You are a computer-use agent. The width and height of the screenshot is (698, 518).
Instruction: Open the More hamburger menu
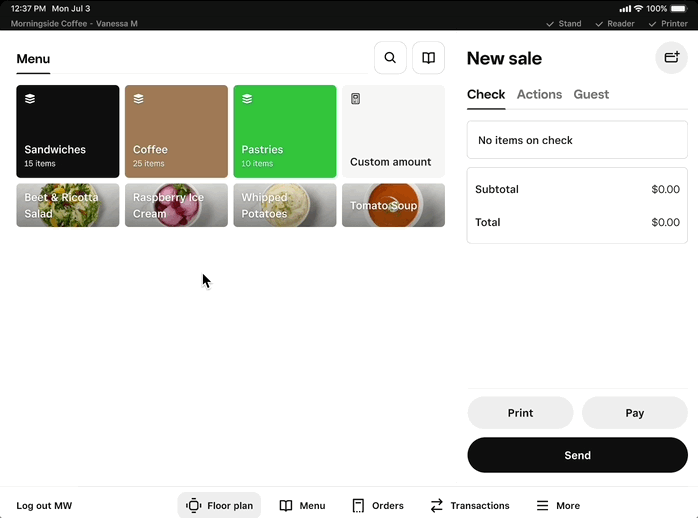coord(558,506)
